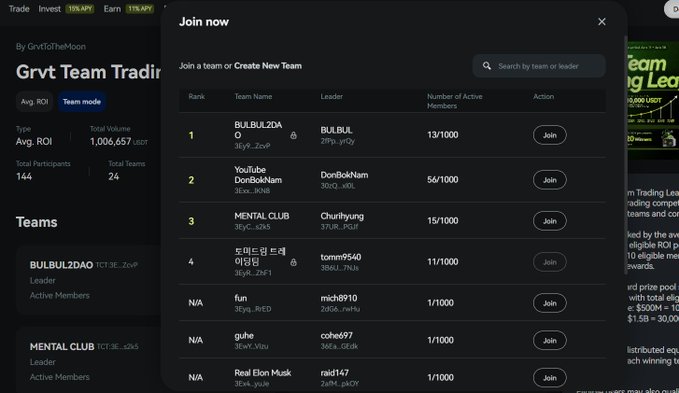The image size is (679, 393).
Task: Open the Earn menu
Action: (112, 9)
